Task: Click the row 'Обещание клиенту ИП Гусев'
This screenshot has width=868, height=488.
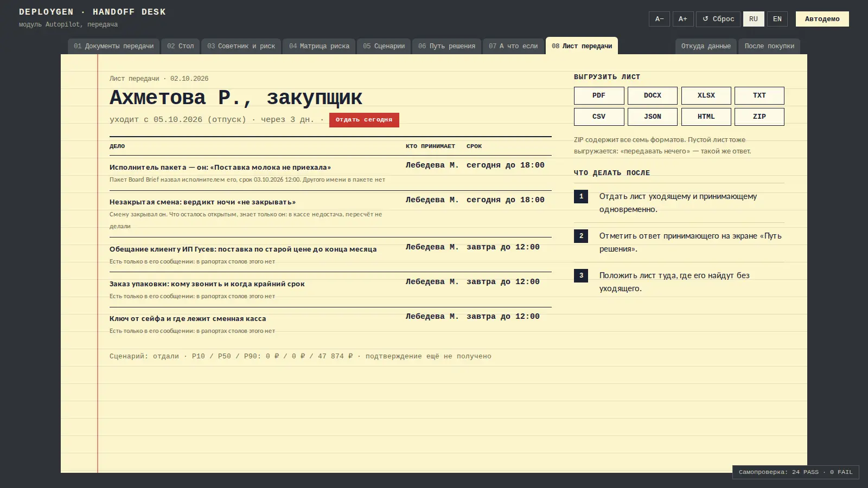Action: 330,255
